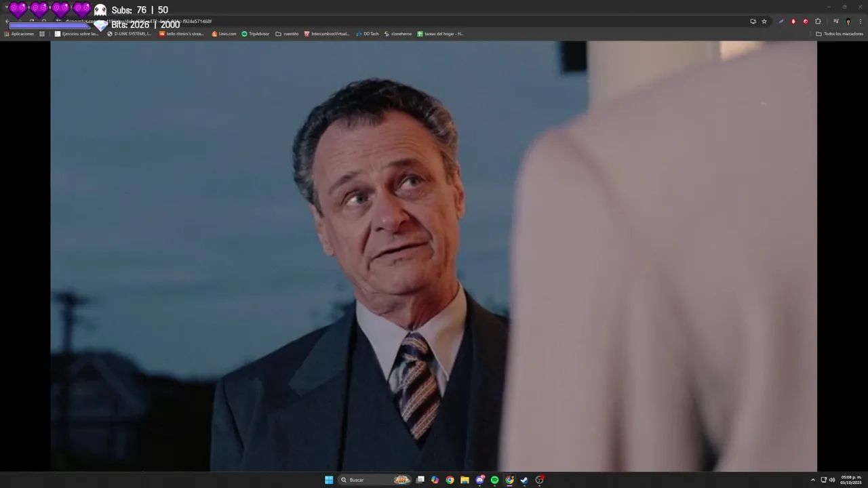
Task: Open the volume tray icon
Action: pos(832,480)
